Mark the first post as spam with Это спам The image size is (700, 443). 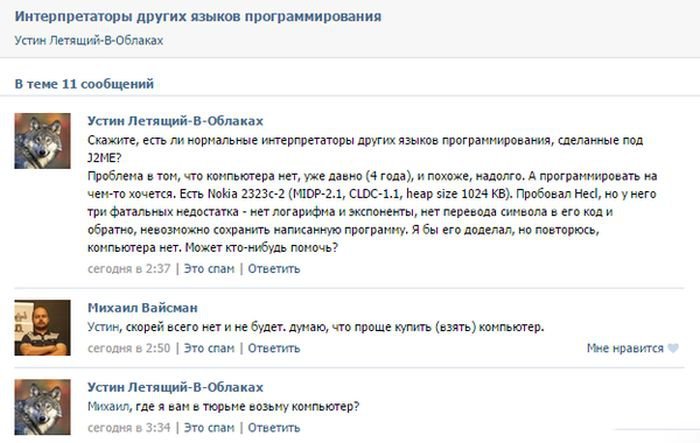pos(210,268)
